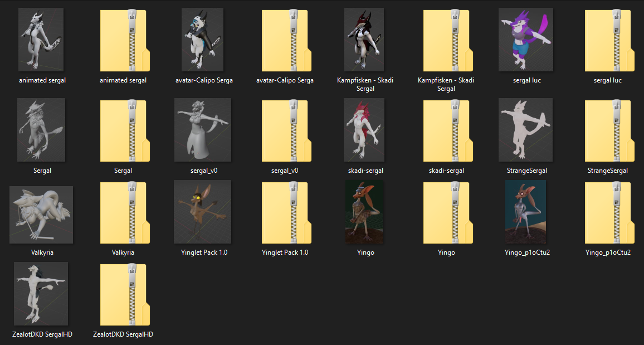Select the skadi-sergal image thumbnail
Viewport: 644px width, 345px height.
[364, 130]
